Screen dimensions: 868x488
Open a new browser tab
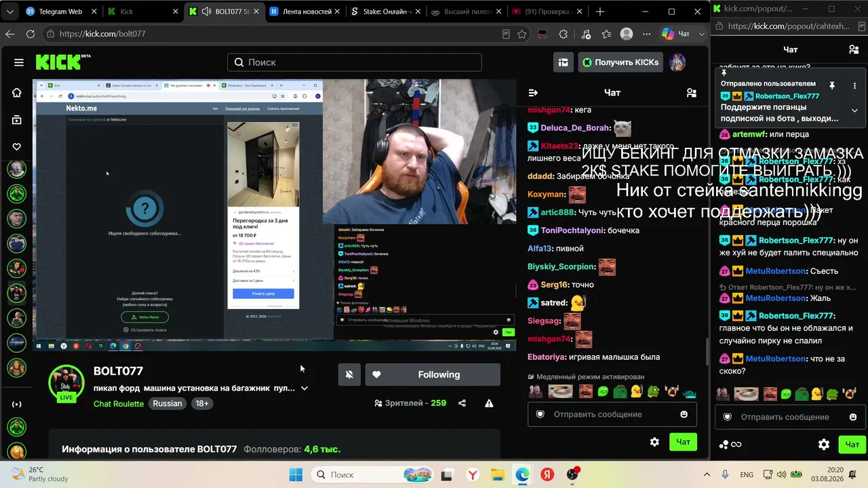click(x=600, y=12)
